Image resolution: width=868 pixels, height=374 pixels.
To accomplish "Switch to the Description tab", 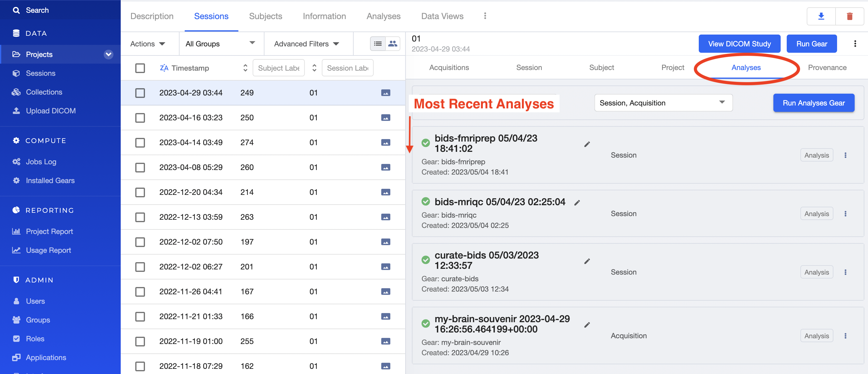I will click(152, 16).
